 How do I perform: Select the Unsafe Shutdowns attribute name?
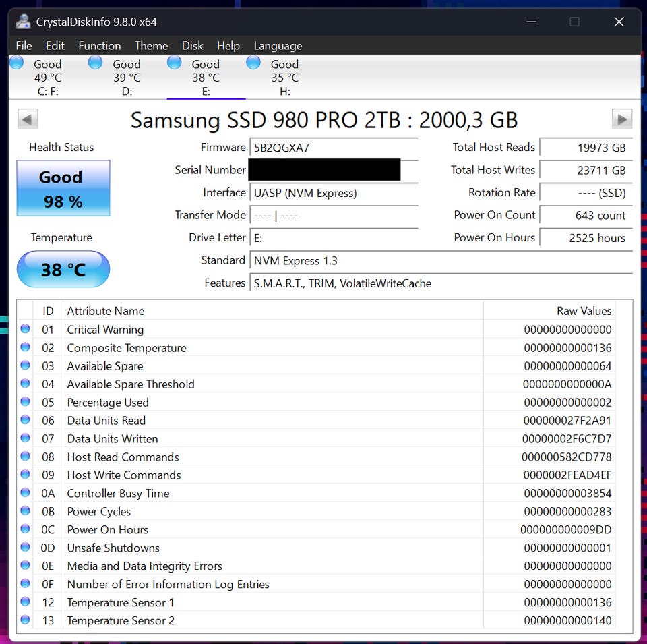[113, 548]
